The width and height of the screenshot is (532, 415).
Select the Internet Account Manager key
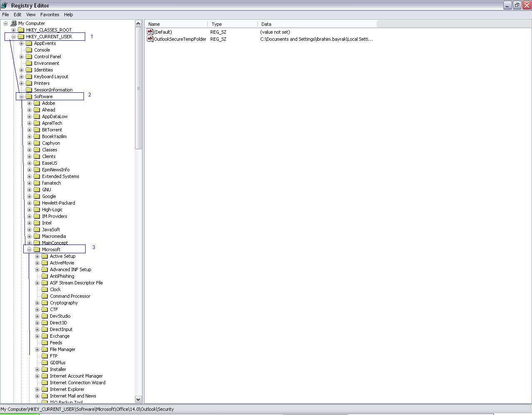(x=76, y=376)
